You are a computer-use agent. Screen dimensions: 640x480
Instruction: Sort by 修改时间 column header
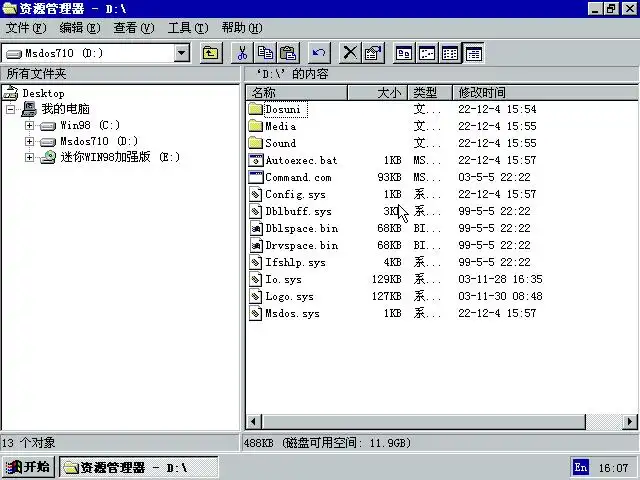(x=546, y=93)
